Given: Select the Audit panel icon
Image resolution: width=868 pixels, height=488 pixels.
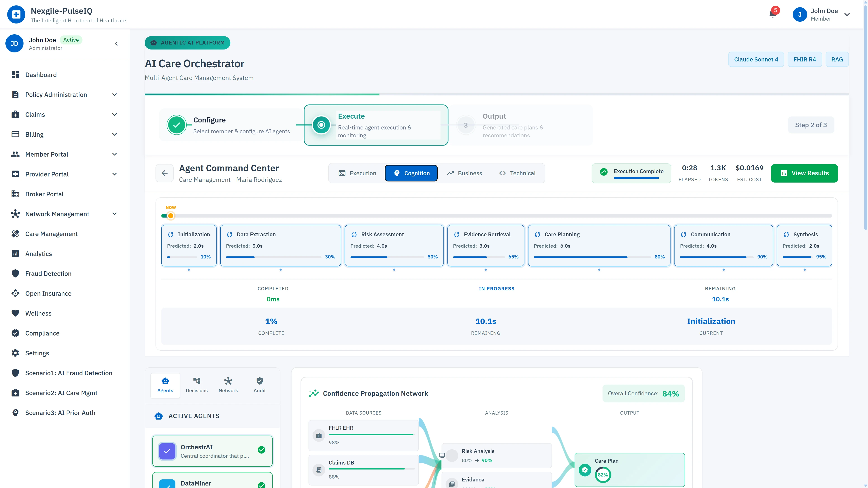Looking at the screenshot, I should pyautogui.click(x=259, y=385).
